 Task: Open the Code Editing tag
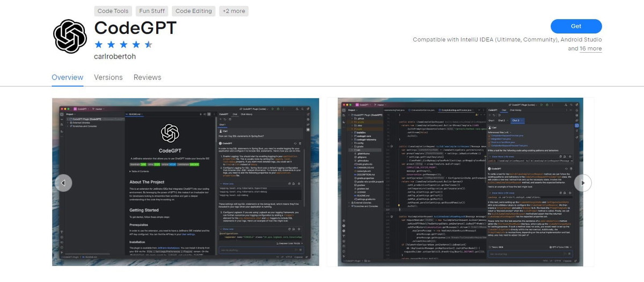[194, 11]
